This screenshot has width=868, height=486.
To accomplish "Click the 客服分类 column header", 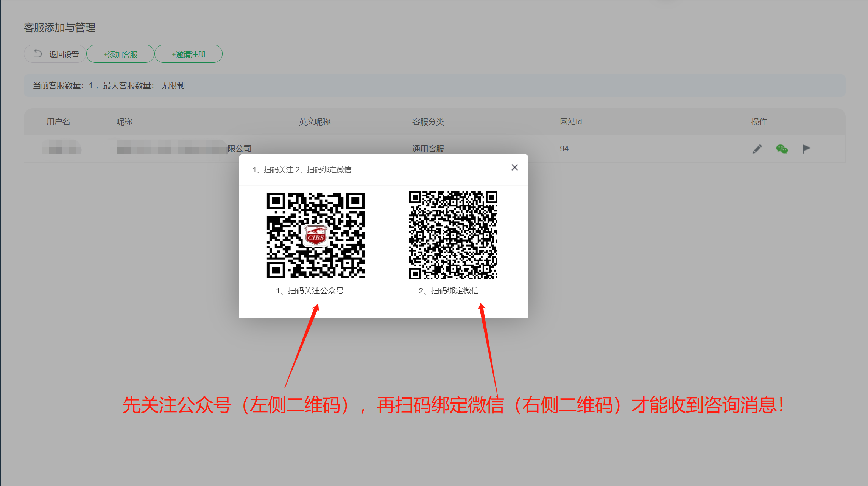I will (428, 122).
